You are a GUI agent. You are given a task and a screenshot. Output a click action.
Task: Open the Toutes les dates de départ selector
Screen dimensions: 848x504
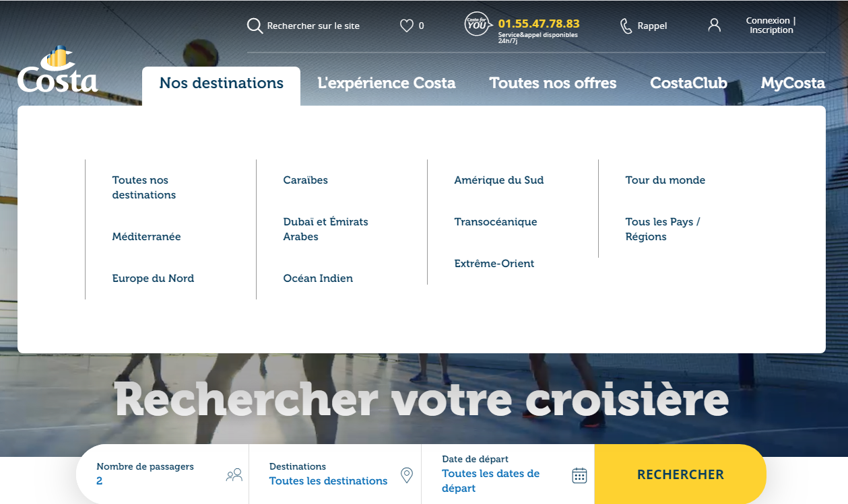(492, 480)
